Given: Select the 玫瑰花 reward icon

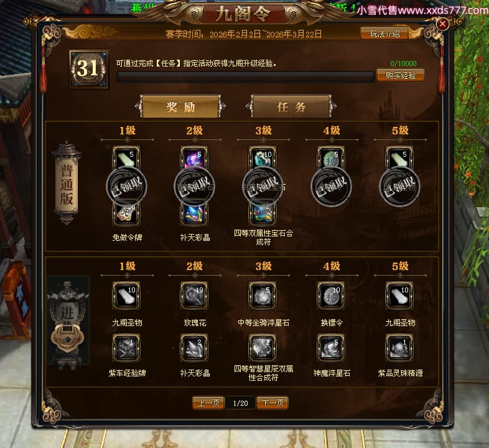Looking at the screenshot, I should [194, 296].
